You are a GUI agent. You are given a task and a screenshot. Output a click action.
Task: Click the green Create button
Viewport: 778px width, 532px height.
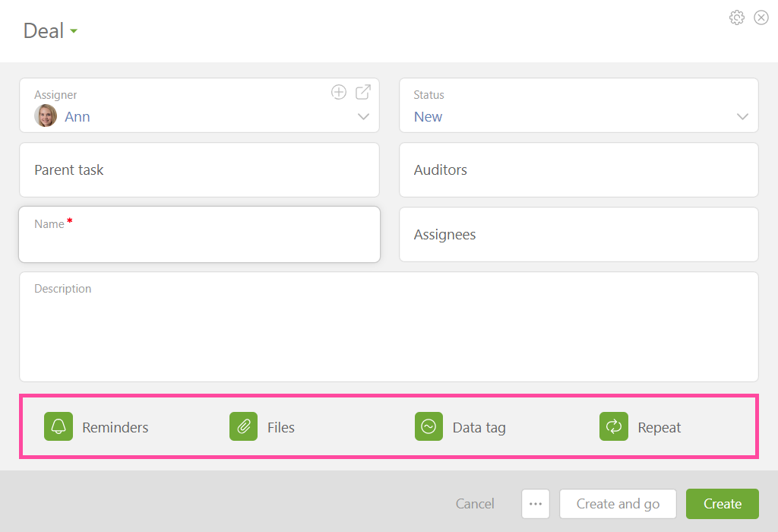tap(723, 504)
